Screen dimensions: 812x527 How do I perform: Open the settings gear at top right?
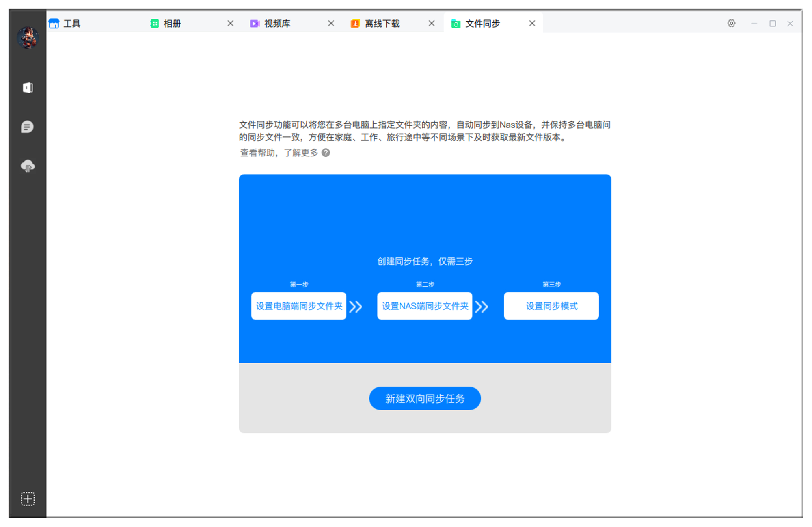tap(731, 24)
